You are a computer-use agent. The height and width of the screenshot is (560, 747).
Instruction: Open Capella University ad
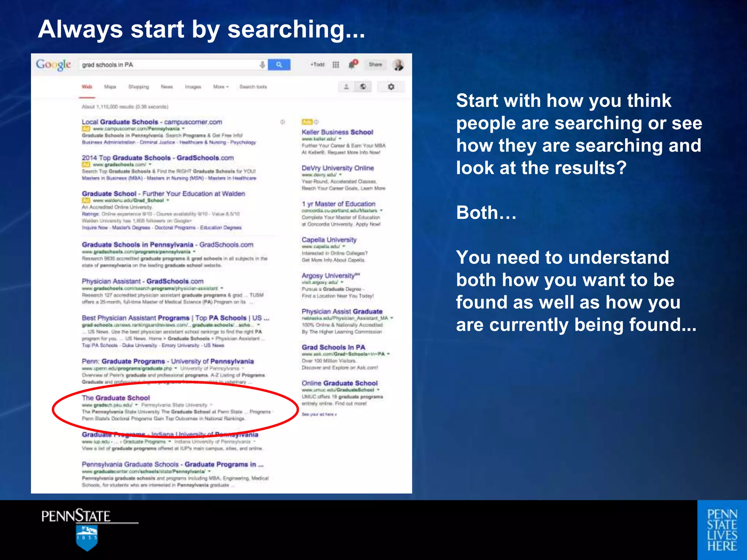329,240
